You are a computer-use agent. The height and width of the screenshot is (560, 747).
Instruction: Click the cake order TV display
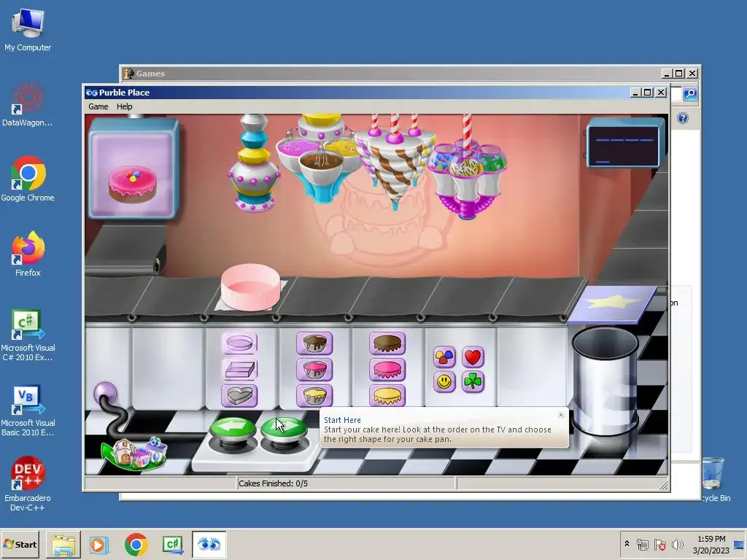pos(133,168)
